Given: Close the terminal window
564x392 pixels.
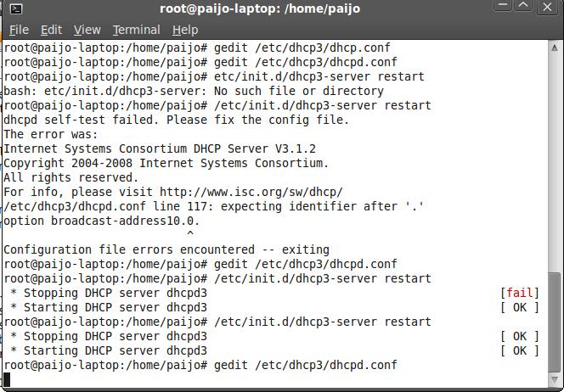Looking at the screenshot, I should click(x=549, y=7).
